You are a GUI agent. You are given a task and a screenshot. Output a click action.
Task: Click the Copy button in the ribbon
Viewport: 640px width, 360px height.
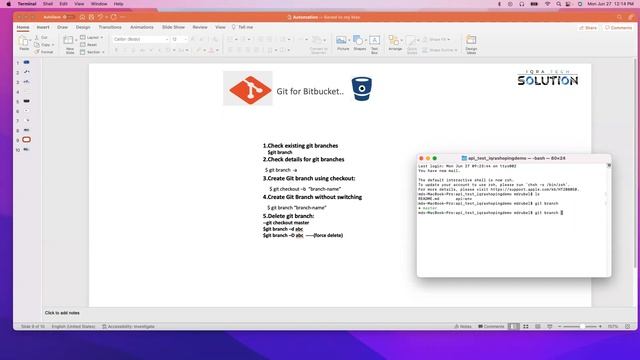[x=42, y=45]
